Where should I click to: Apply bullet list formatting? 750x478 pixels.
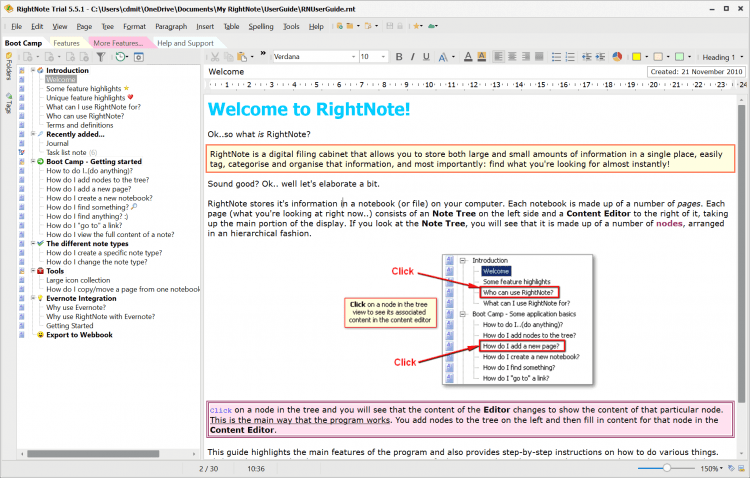coord(556,57)
